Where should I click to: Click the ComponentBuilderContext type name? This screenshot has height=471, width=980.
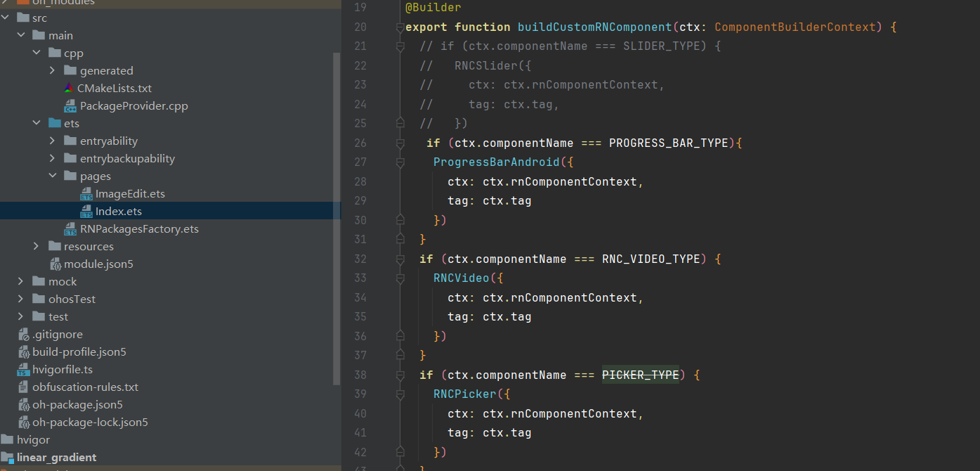796,27
